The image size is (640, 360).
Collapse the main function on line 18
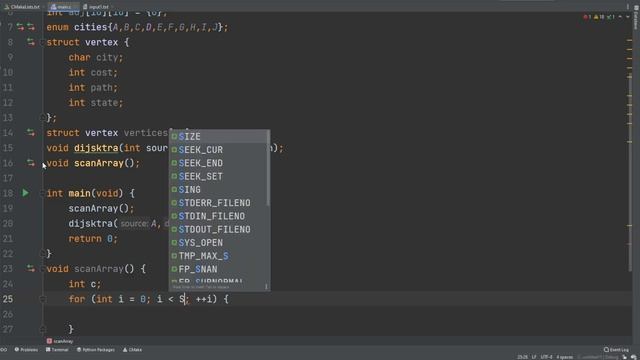[x=42, y=193]
